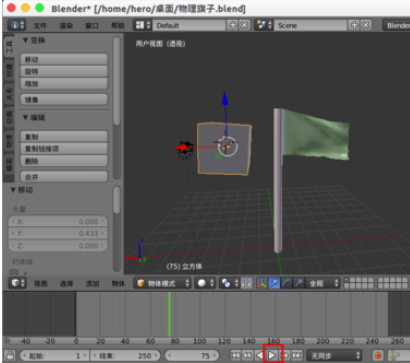Screen dimensions: 410x363
Task: Open the 帮助 menu
Action: coord(118,26)
